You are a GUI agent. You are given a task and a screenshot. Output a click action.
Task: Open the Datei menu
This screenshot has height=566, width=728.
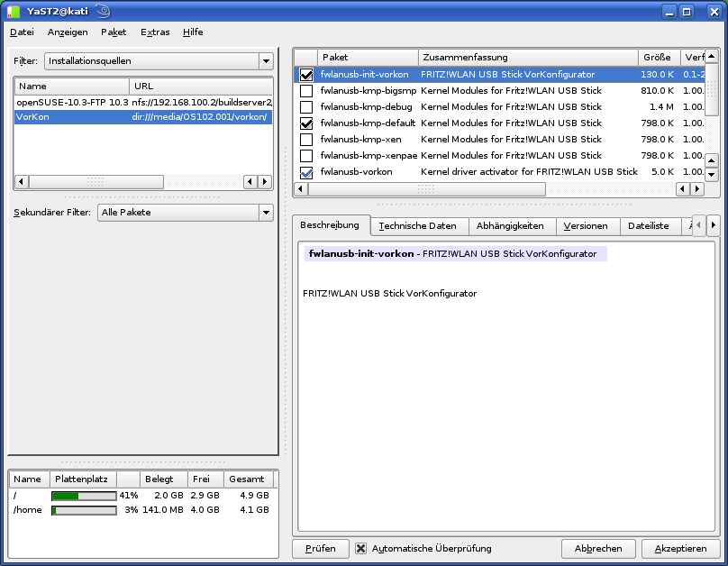(x=22, y=32)
